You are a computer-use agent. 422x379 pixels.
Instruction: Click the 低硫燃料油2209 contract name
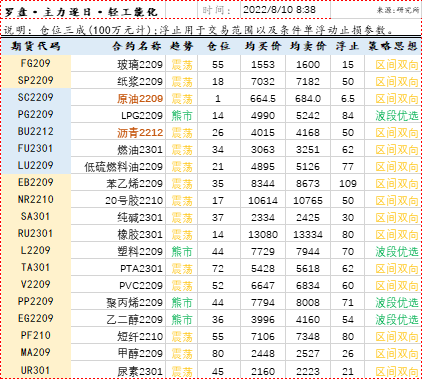click(x=123, y=167)
